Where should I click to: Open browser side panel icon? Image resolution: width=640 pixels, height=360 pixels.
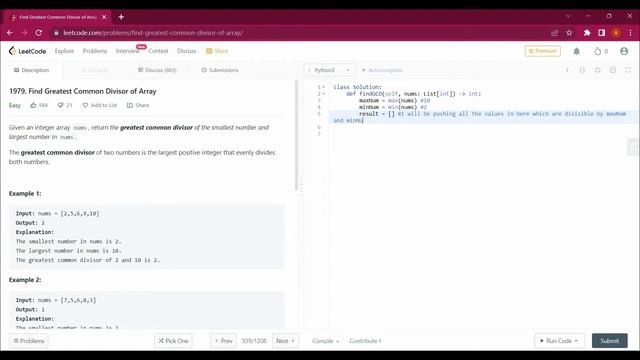coord(602,33)
